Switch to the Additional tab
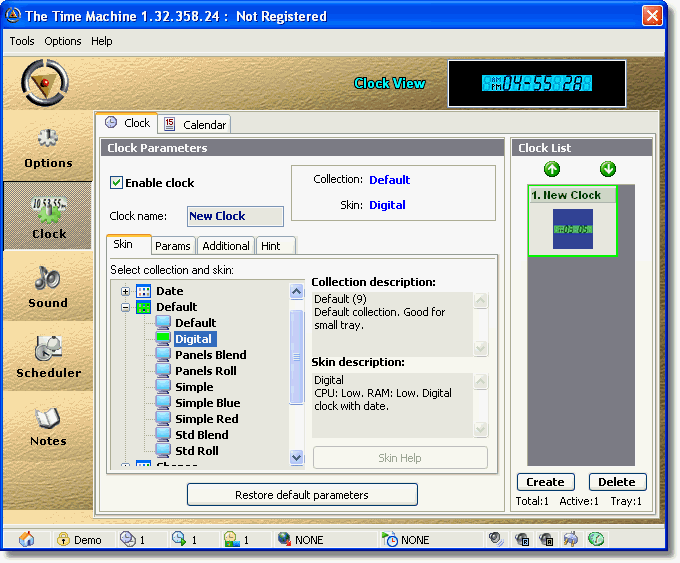The width and height of the screenshot is (680, 563). tap(226, 246)
